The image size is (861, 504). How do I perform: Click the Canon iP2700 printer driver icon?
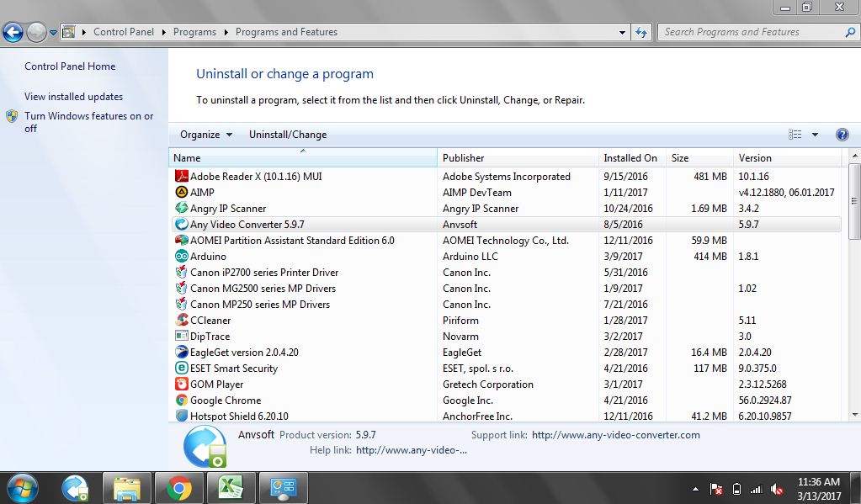(x=182, y=272)
